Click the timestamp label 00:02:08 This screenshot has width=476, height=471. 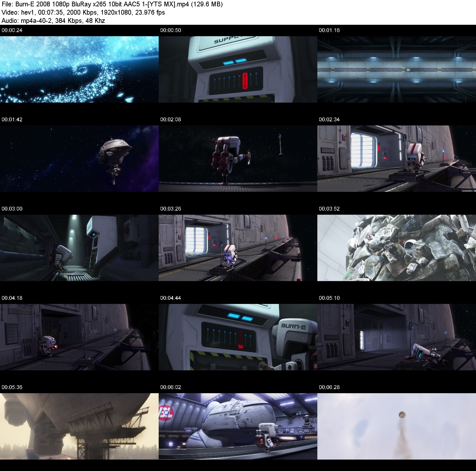pyautogui.click(x=171, y=119)
